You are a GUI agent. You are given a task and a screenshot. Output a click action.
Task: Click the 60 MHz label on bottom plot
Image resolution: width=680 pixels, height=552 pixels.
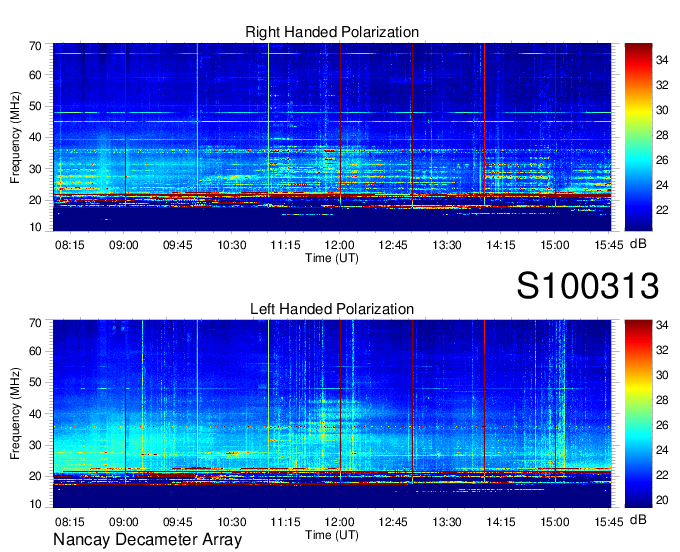[35, 351]
